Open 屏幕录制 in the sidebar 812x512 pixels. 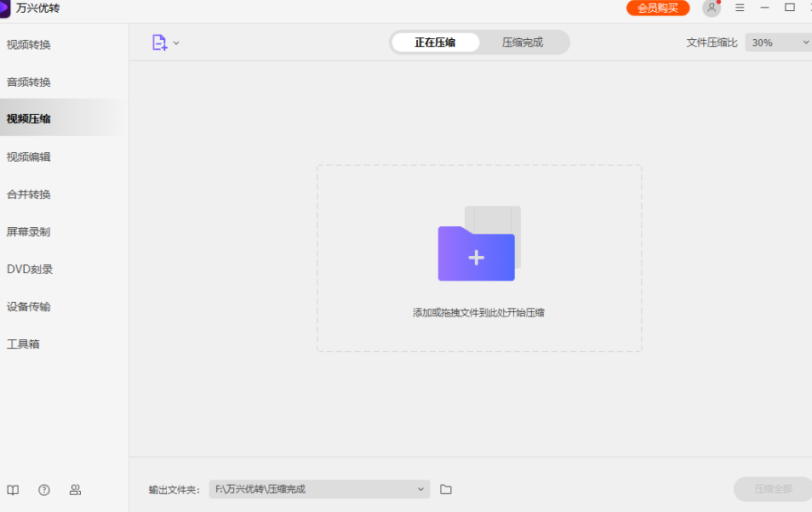(29, 232)
